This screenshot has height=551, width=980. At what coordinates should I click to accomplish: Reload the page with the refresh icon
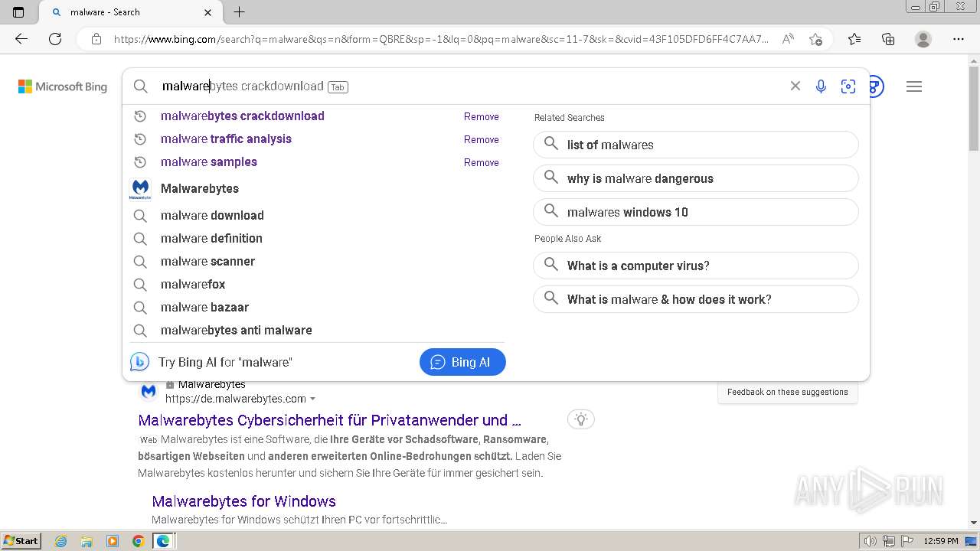pos(55,39)
